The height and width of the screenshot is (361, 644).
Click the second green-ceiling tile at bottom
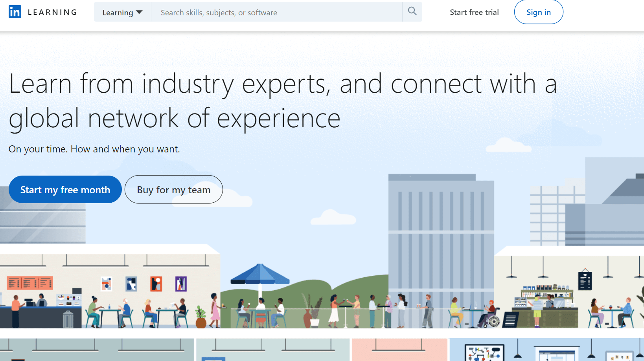click(272, 350)
